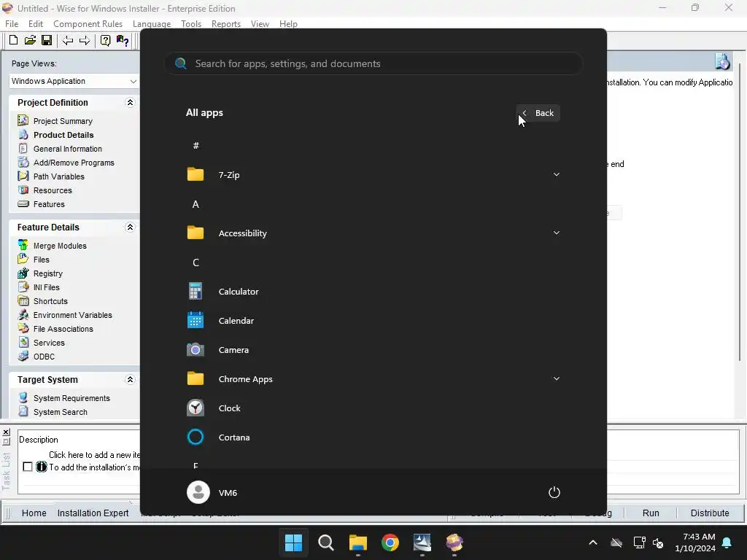The width and height of the screenshot is (747, 560).
Task: Switch to the Home tab
Action: [x=34, y=513]
